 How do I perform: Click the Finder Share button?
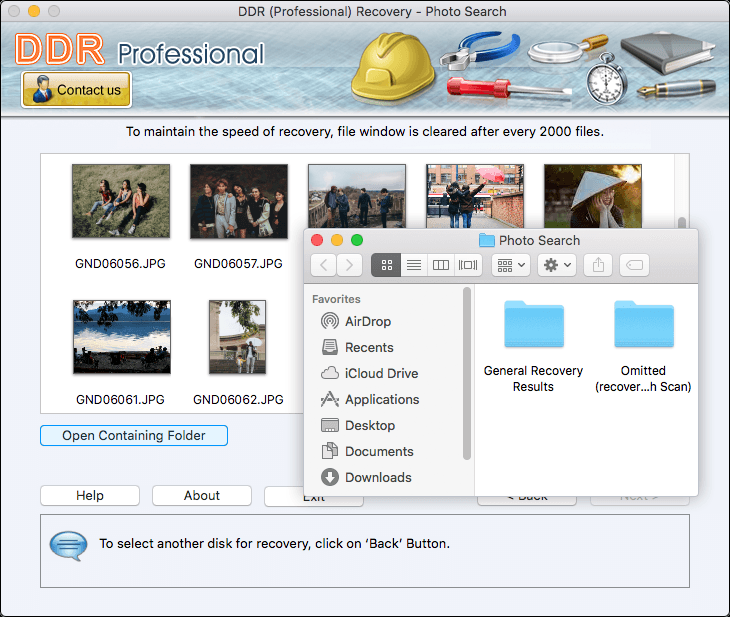[x=598, y=265]
